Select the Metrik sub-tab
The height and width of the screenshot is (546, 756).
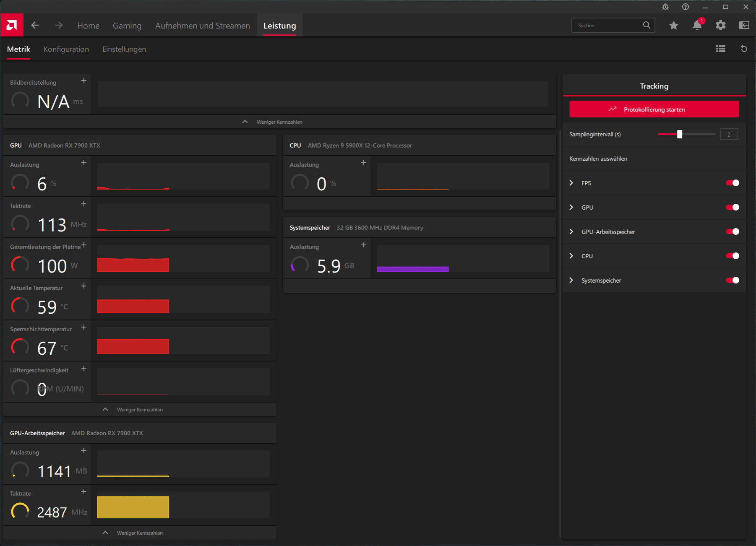click(x=18, y=49)
